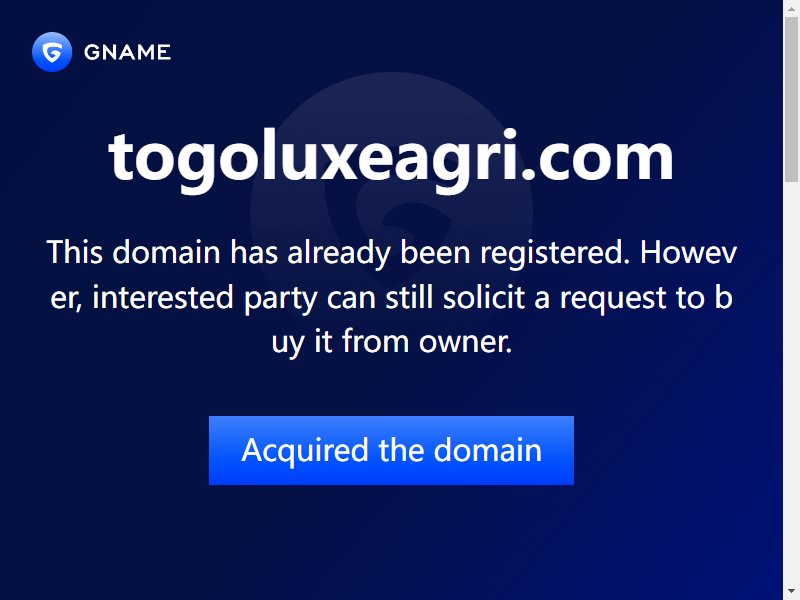Select the togoluxeagri.com domain heading

click(391, 158)
